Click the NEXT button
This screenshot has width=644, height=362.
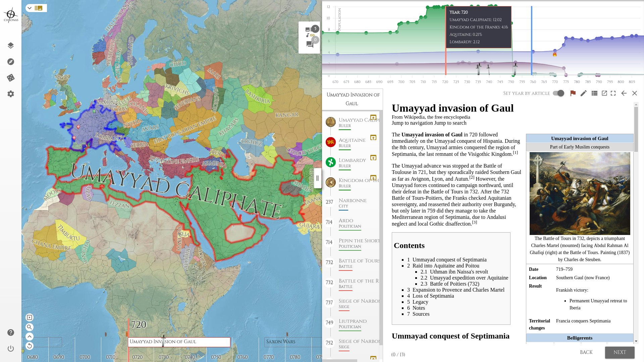click(620, 352)
